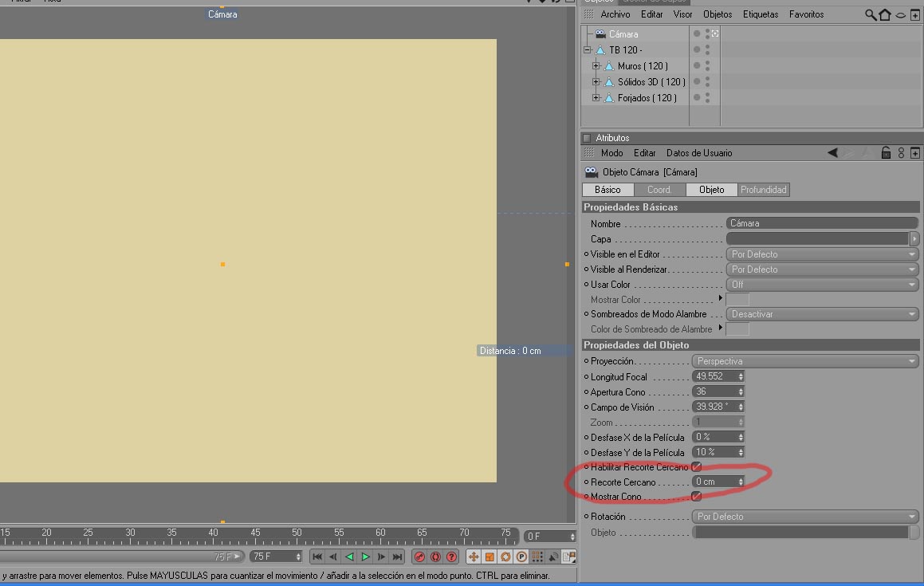Open a new Object Manager panel (plus icon)
The width and height of the screenshot is (924, 586).
[915, 15]
